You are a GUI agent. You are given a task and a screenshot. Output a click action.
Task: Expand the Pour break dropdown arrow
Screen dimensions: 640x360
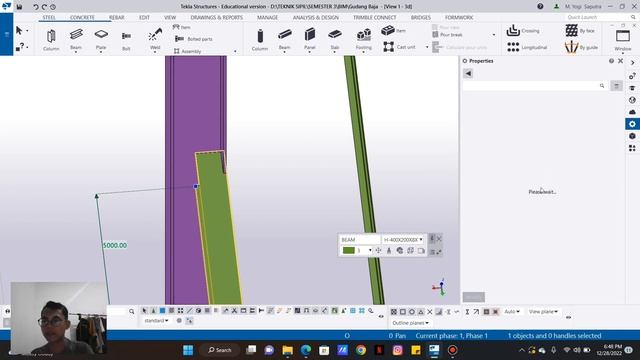pyautogui.click(x=493, y=35)
